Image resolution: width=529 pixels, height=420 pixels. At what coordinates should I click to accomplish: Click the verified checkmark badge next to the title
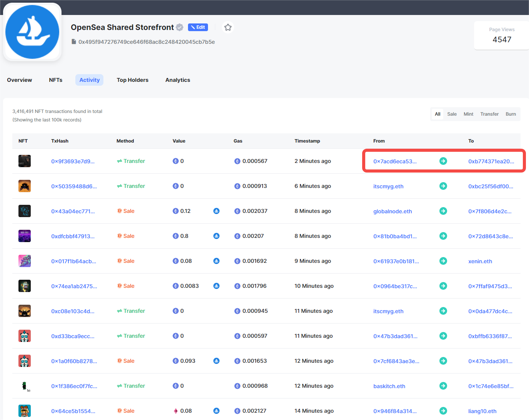pos(180,27)
